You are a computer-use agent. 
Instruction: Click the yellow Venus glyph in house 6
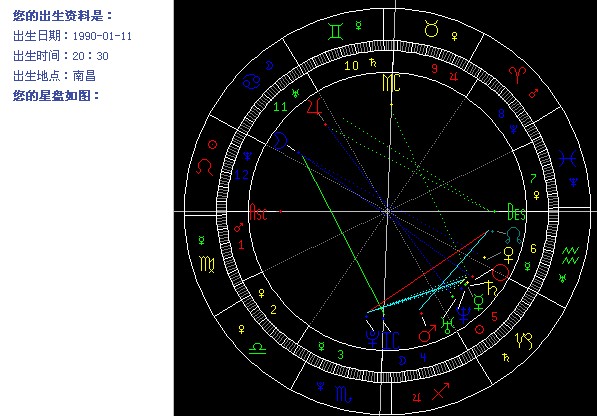(508, 254)
